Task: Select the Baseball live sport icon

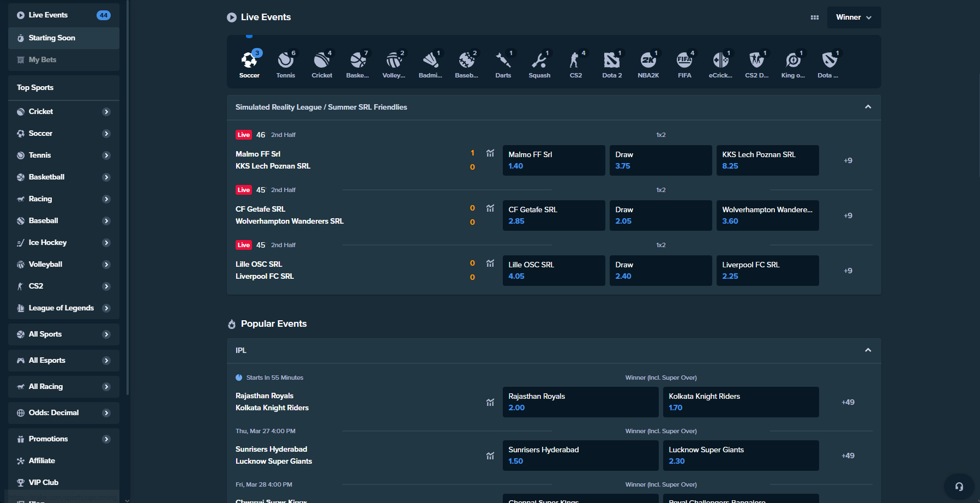Action: coord(467,64)
